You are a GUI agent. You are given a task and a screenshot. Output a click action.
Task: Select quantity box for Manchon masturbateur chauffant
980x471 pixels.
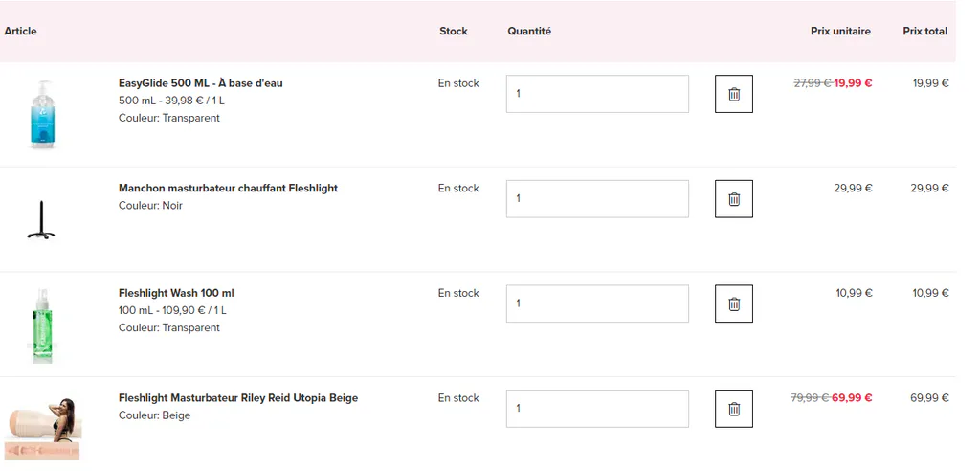coord(597,199)
